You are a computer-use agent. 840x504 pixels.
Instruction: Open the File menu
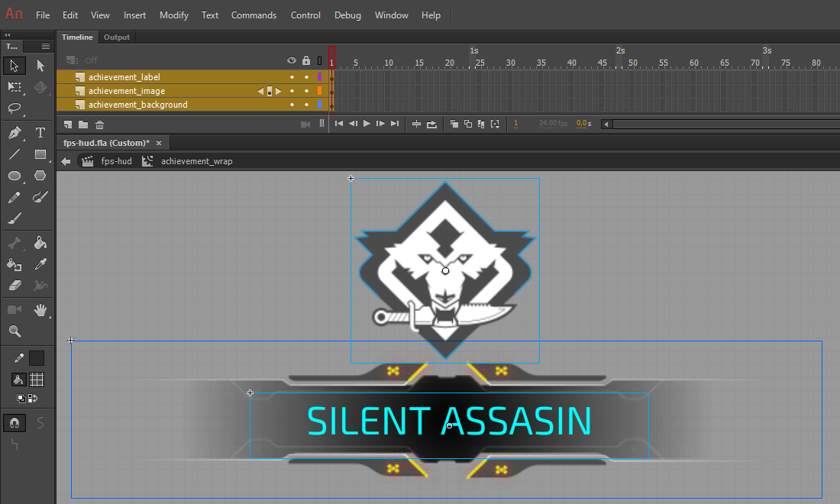pyautogui.click(x=43, y=15)
